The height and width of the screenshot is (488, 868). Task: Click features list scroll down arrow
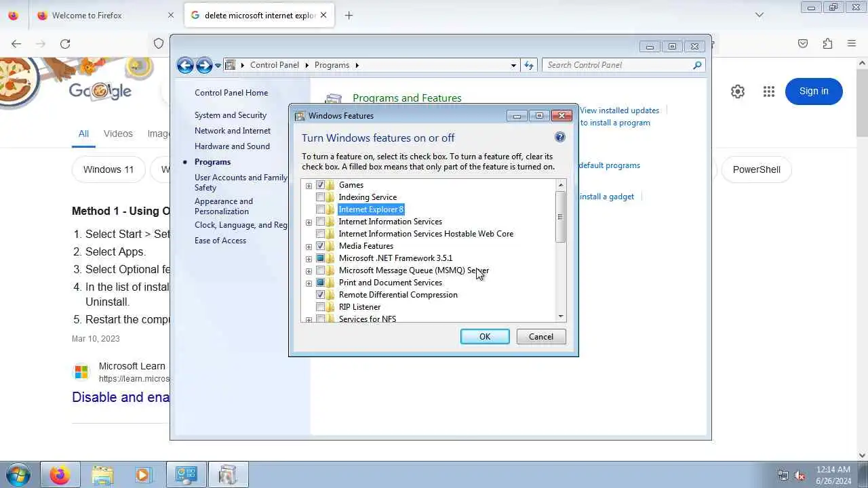coord(560,317)
